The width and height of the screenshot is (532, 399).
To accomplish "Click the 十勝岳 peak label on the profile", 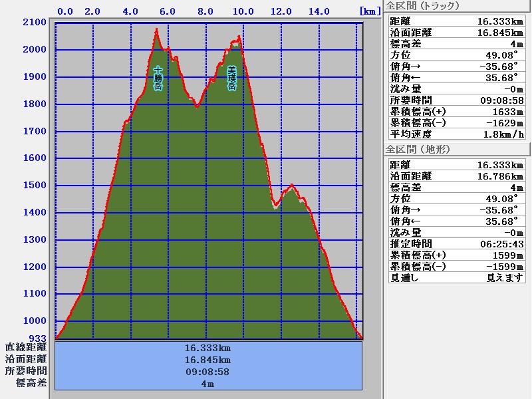I will coord(158,78).
